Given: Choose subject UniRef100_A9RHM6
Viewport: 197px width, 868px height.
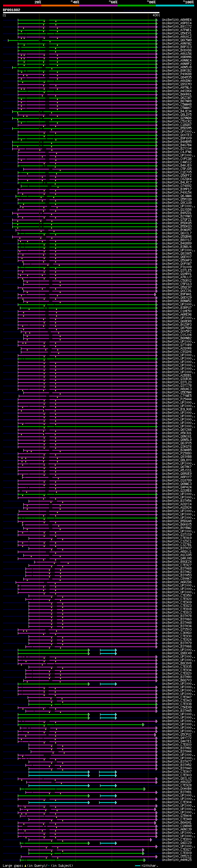Looking at the screenshot, I should pos(177,57).
